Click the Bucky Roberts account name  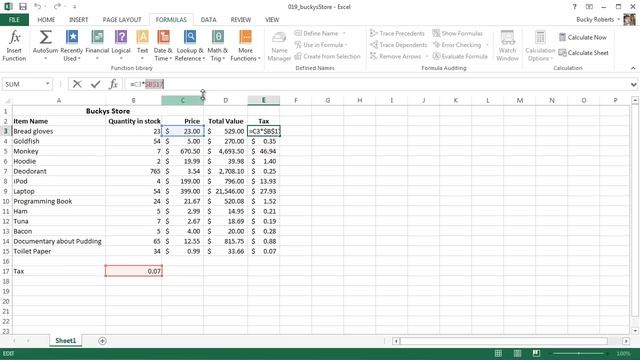[595, 20]
